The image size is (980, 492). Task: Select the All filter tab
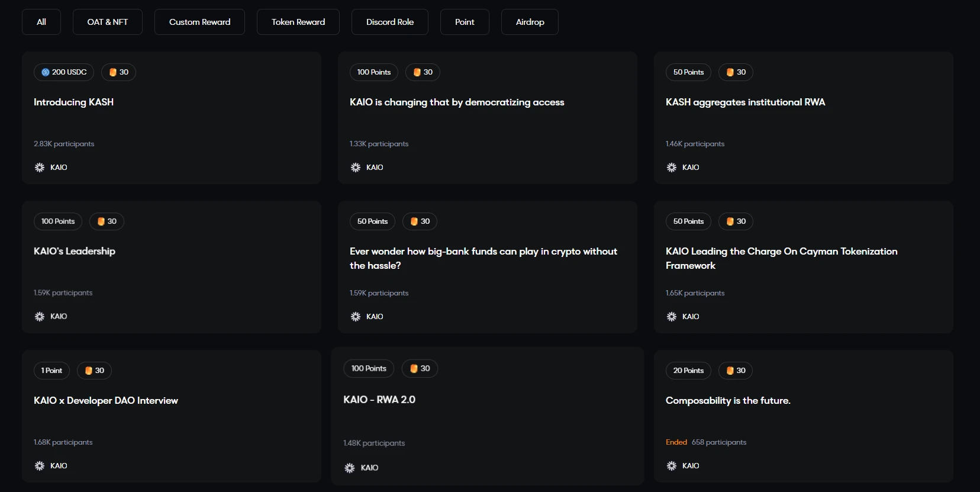41,22
